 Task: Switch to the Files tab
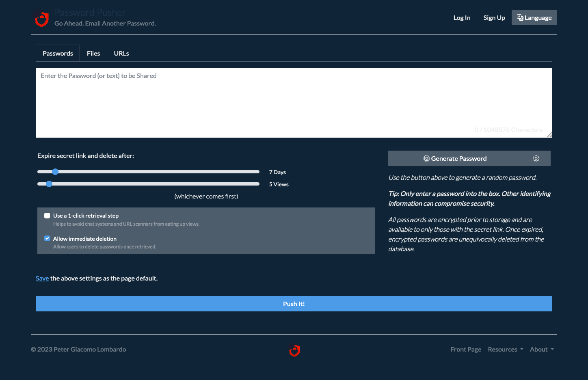pos(93,53)
